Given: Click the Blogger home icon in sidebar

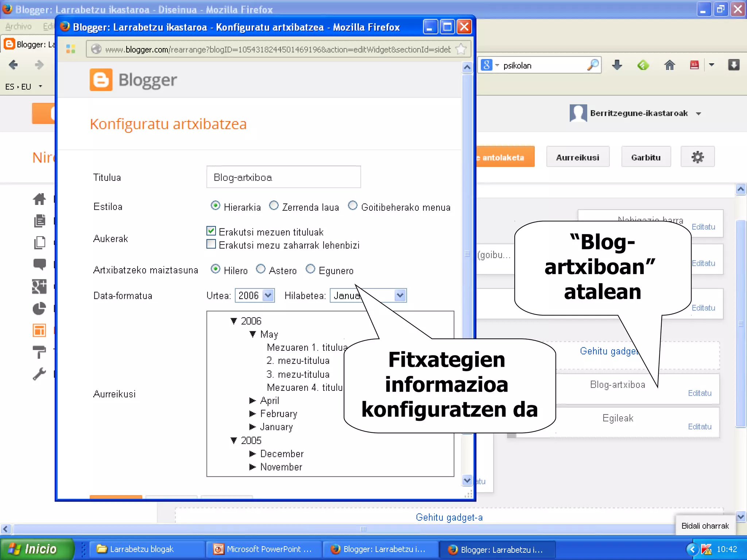Looking at the screenshot, I should coord(39,199).
